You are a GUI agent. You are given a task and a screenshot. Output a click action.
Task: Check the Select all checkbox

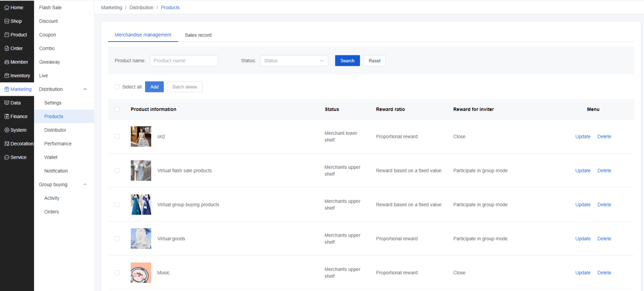coord(117,87)
